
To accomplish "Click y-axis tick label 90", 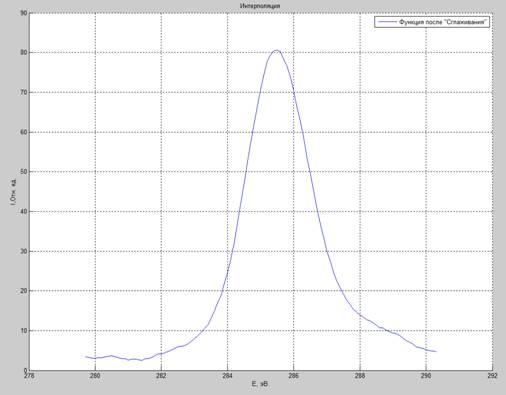I will click(x=23, y=13).
